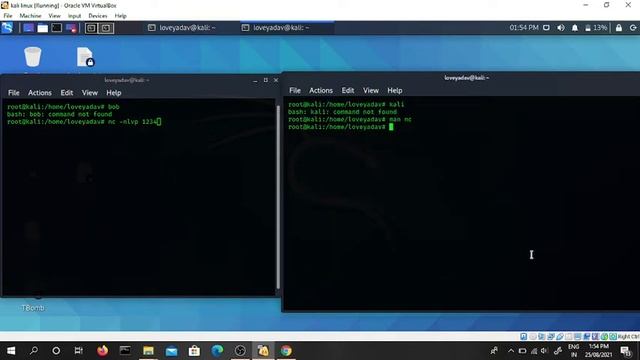Image resolution: width=640 pixels, height=360 pixels.
Task: Open View menu in left terminal
Action: click(89, 93)
